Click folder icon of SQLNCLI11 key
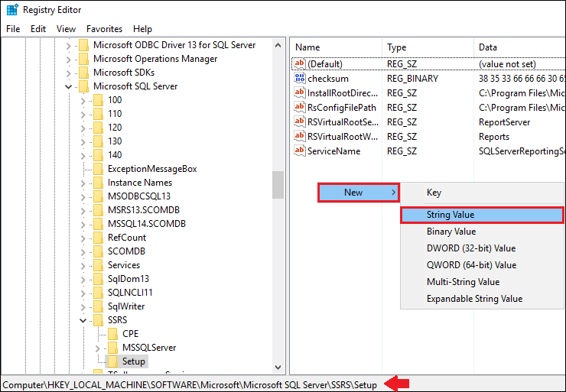This screenshot has width=566, height=392. coord(98,293)
